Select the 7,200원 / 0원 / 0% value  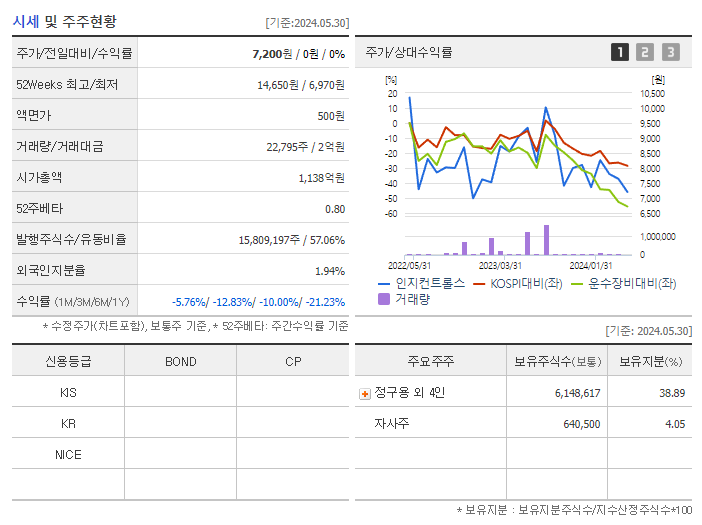299,54
